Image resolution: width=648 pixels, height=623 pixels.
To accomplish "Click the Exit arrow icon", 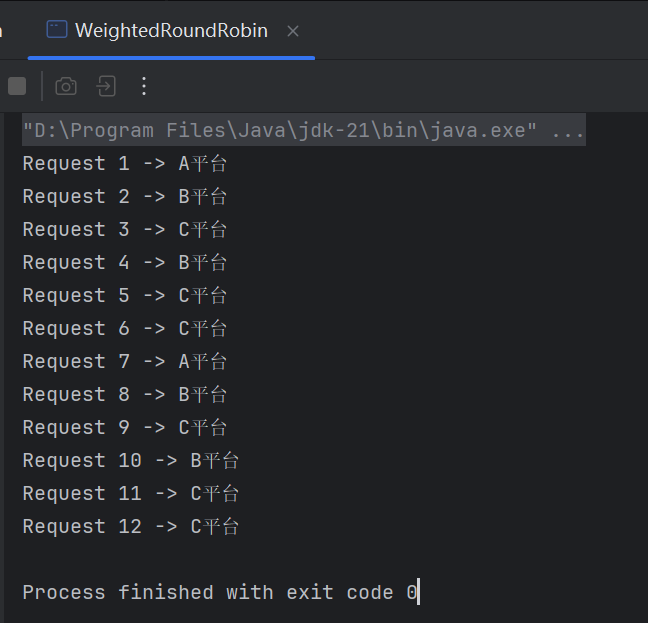I will (x=106, y=86).
